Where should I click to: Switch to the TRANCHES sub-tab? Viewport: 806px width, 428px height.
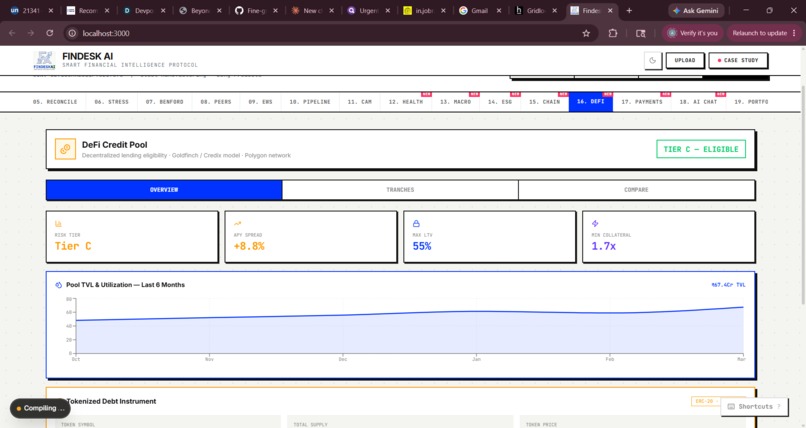[400, 190]
